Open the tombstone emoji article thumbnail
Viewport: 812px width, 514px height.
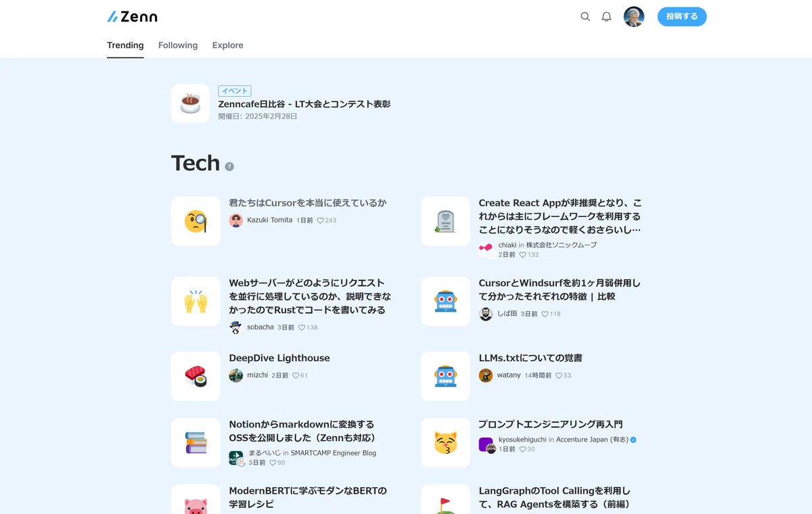(x=445, y=221)
